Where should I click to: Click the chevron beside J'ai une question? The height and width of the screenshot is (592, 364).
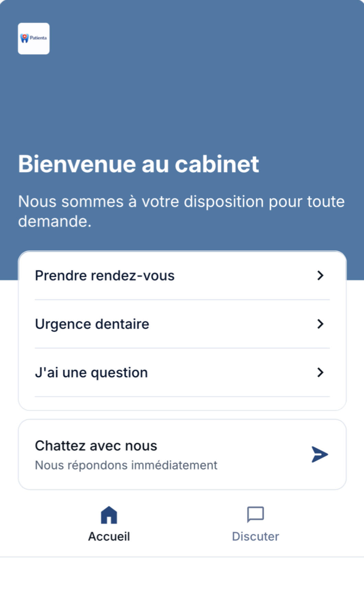(320, 372)
